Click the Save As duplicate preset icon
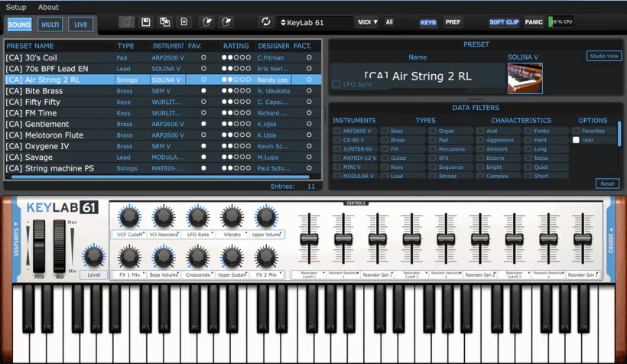Viewport: 627px width, 364px height. point(164,22)
